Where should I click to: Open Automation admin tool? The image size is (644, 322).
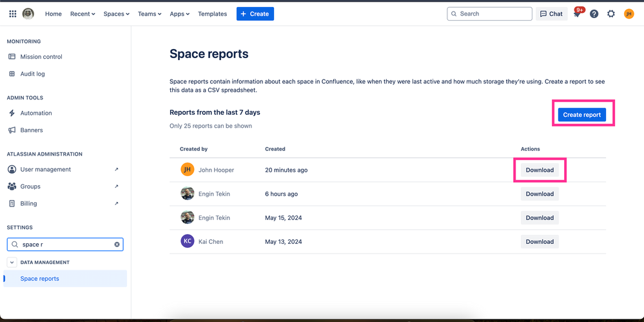36,113
